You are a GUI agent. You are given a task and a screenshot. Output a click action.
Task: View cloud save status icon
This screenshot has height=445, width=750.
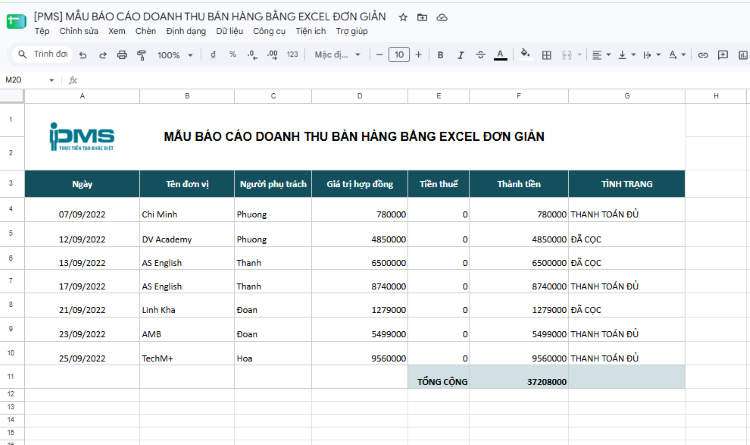(442, 17)
